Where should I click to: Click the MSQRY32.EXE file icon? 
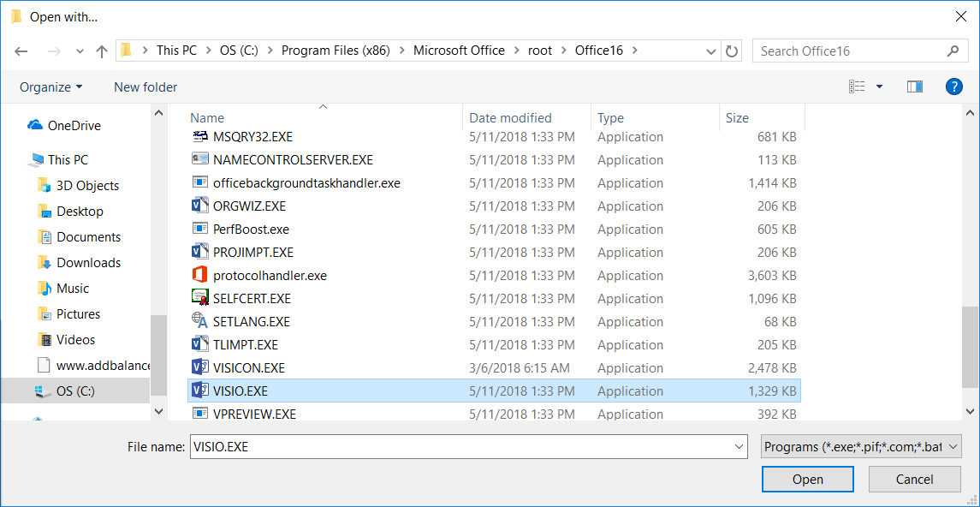point(199,136)
